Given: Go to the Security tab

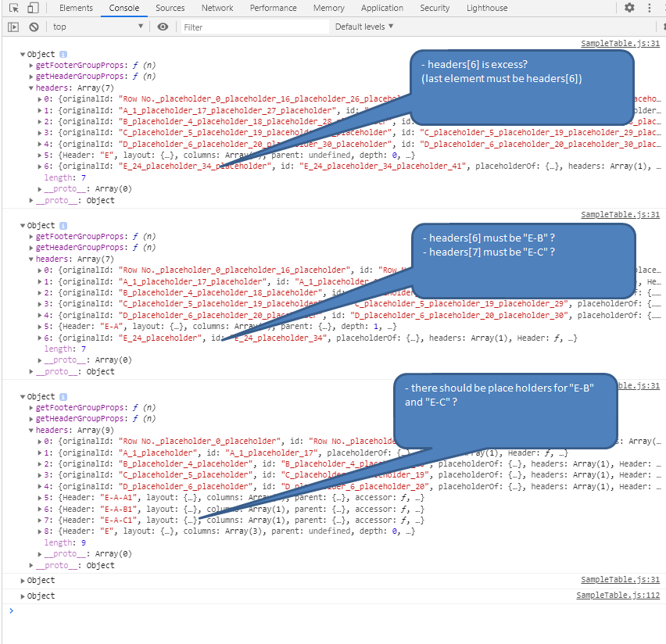Looking at the screenshot, I should coord(435,8).
